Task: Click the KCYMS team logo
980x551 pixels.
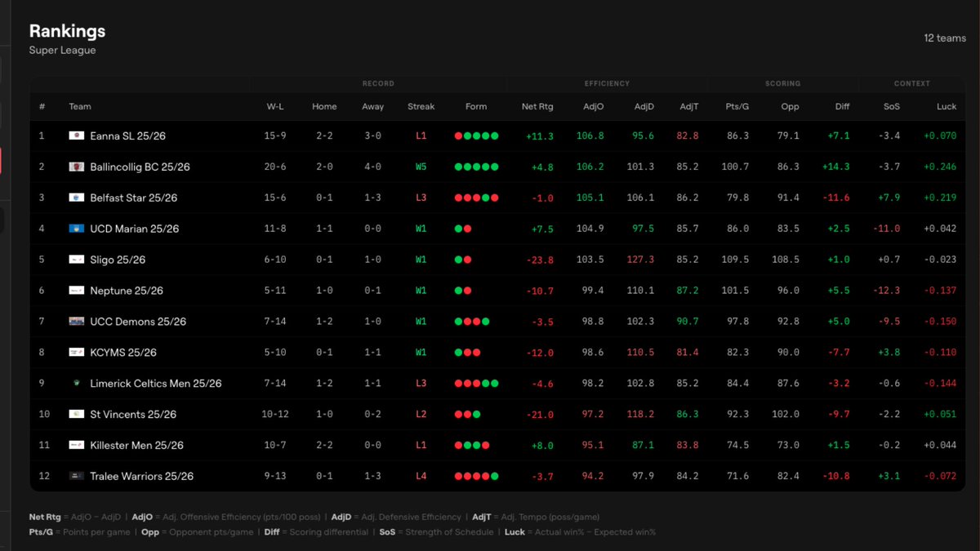Action: pos(77,353)
